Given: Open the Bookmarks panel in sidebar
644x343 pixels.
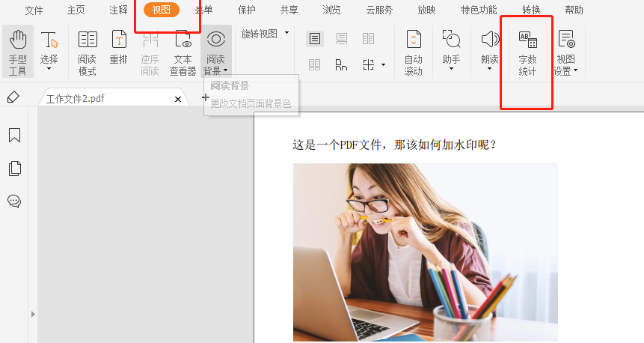Looking at the screenshot, I should pyautogui.click(x=15, y=135).
